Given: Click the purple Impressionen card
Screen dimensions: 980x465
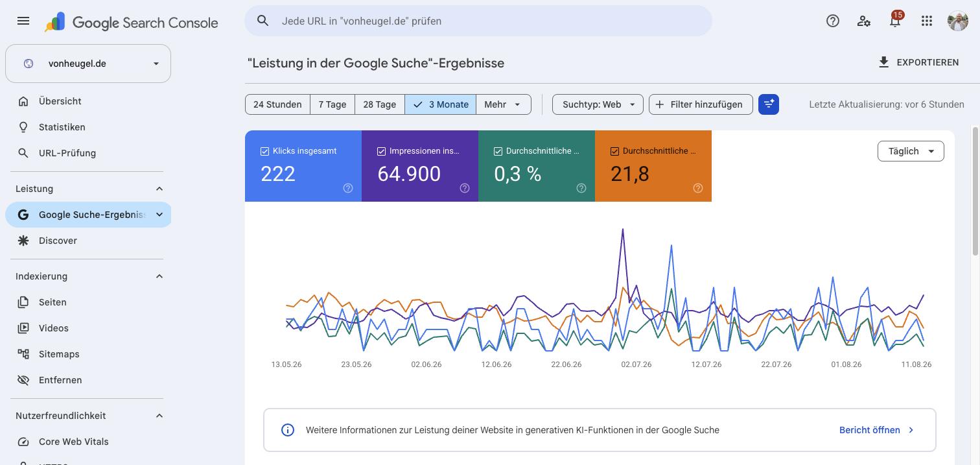Looking at the screenshot, I should [x=420, y=166].
